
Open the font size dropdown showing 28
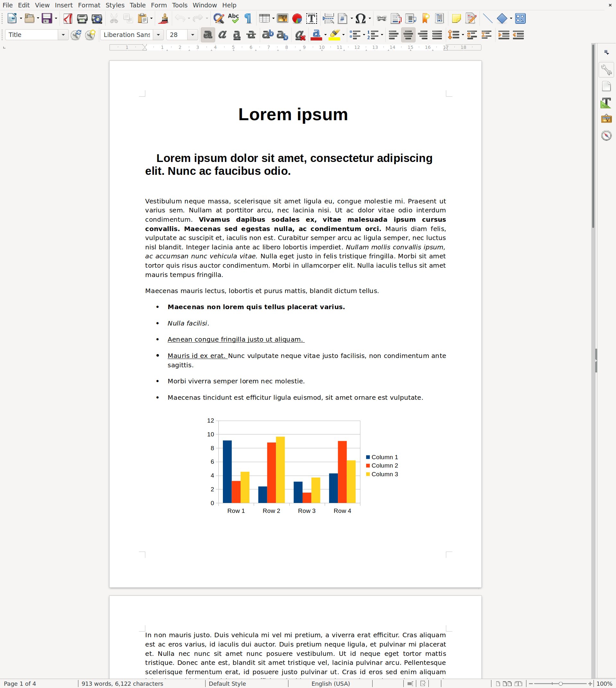click(193, 35)
